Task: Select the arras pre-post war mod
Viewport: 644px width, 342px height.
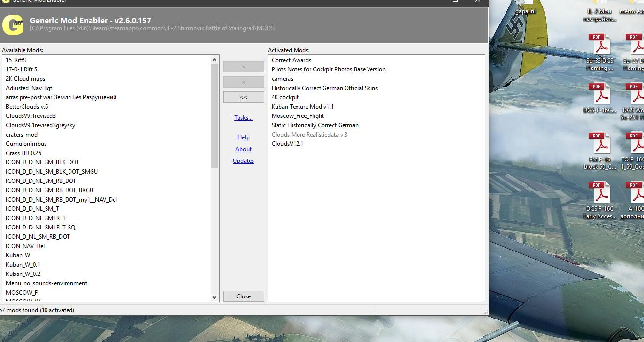Action: pyautogui.click(x=61, y=97)
